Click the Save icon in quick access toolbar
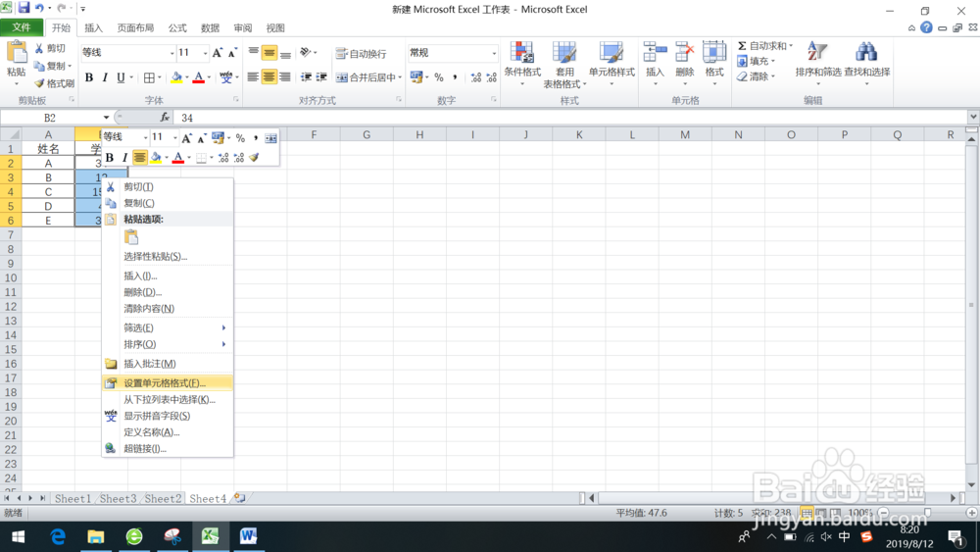980x552 pixels. 24,8
